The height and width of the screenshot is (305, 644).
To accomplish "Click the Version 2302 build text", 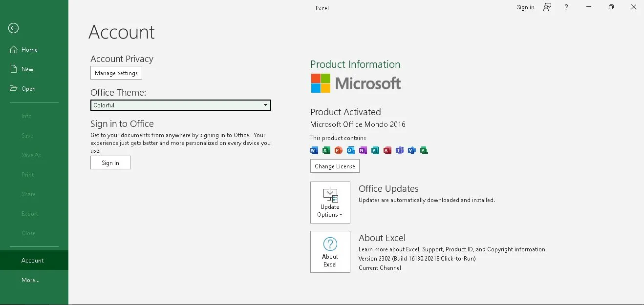I will tap(417, 259).
